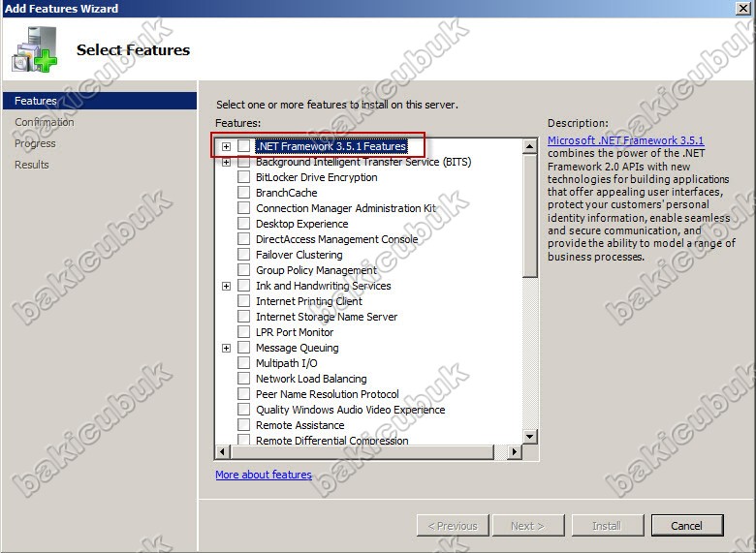Check the Message Queuing box
The image size is (756, 553).
[x=244, y=348]
